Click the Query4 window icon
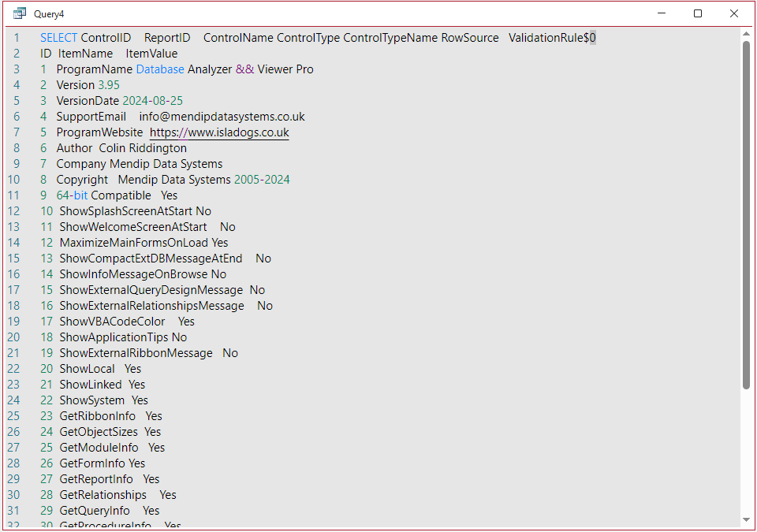This screenshot has height=532, width=757. coord(20,13)
